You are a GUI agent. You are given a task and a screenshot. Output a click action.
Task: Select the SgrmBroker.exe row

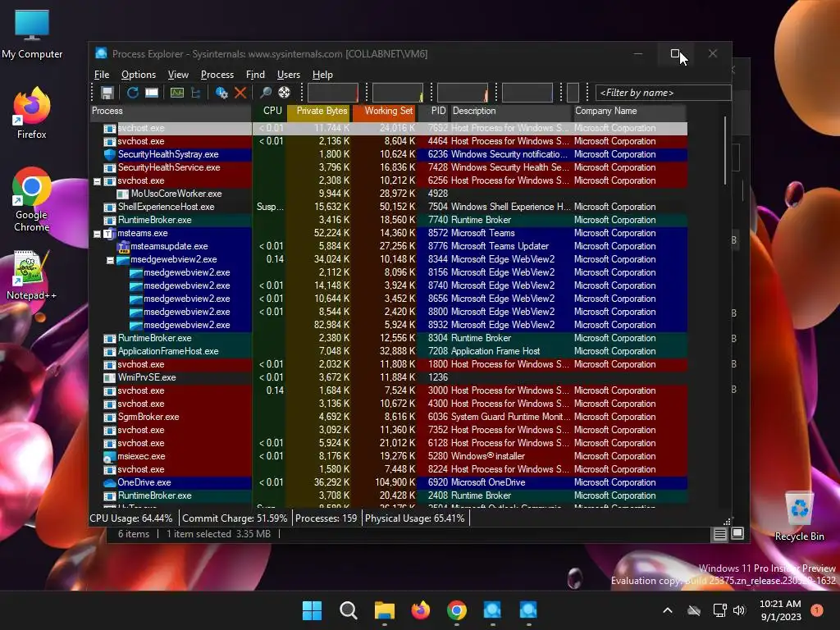click(x=389, y=417)
